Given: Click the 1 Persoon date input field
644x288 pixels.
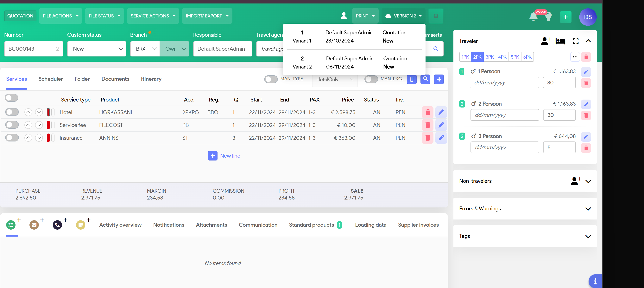Looking at the screenshot, I should tap(504, 82).
